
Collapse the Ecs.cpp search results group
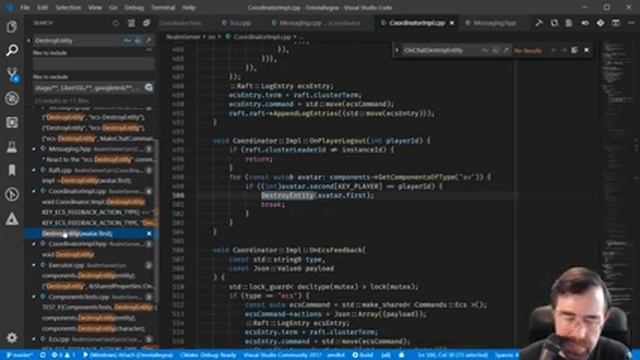tap(34, 339)
